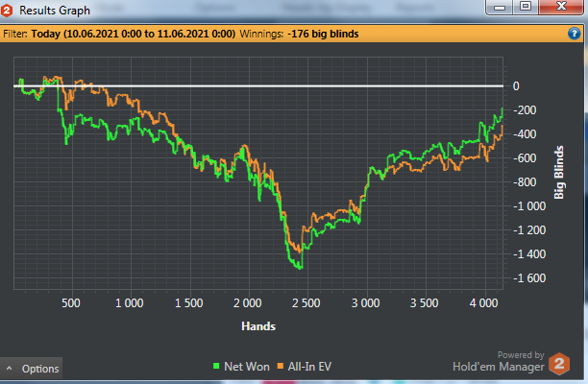The width and height of the screenshot is (588, 384).
Task: Click the -176 big blinds winnings value
Action: point(323,34)
